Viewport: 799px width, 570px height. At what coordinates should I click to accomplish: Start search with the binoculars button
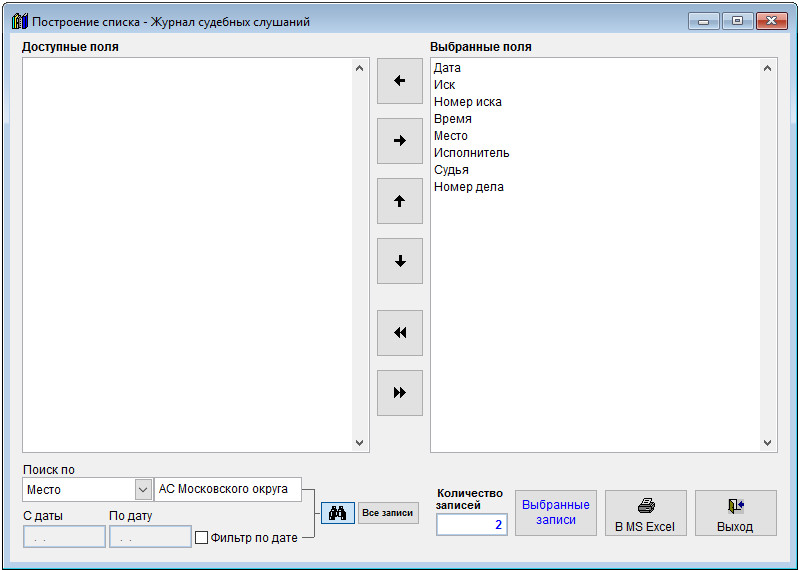pos(338,513)
